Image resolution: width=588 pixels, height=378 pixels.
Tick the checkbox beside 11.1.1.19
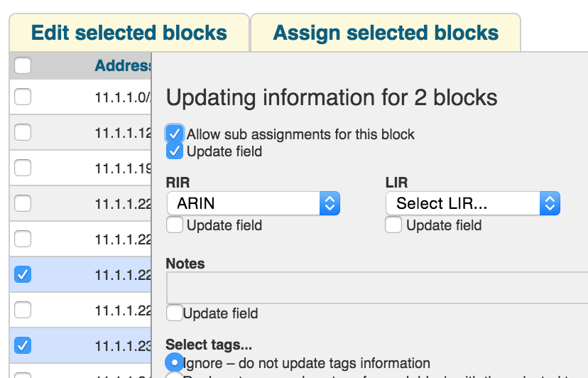[23, 168]
